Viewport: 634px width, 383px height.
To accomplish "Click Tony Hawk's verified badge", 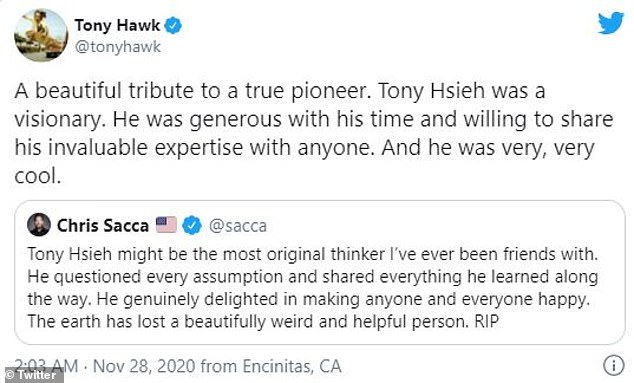I will point(173,25).
